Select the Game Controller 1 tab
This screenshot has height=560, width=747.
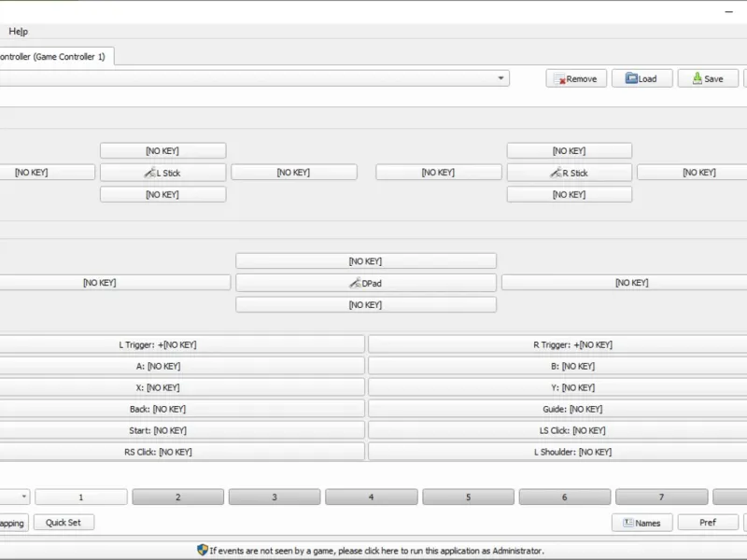tap(55, 56)
